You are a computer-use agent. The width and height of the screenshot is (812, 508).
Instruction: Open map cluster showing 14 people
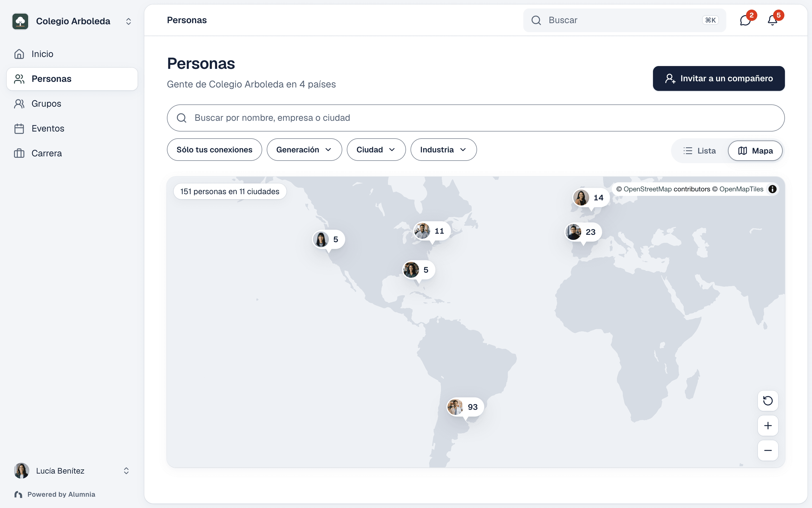click(591, 198)
